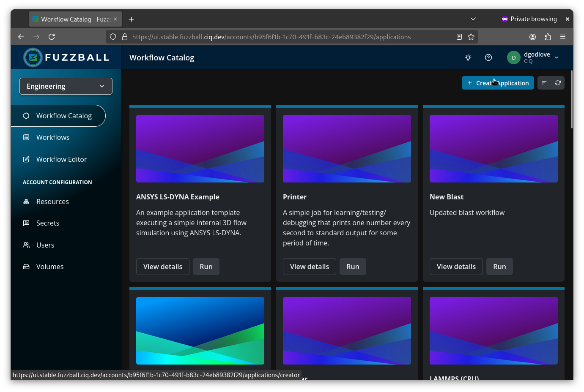
Task: Toggle the theme using the lightbulb icon
Action: [468, 57]
